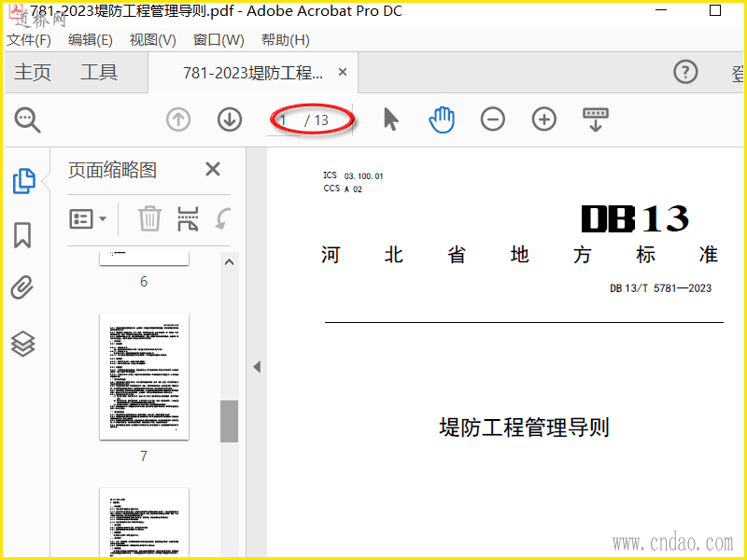Viewport: 747px width, 560px height.
Task: Close the 页面缩略图 panel
Action: pyautogui.click(x=213, y=169)
